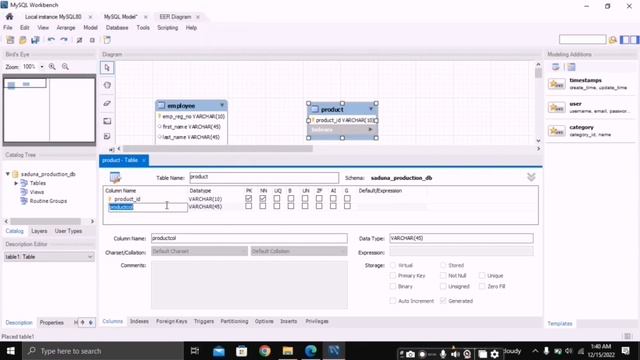The image size is (640, 360).
Task: Open the Templates tab link
Action: click(560, 323)
